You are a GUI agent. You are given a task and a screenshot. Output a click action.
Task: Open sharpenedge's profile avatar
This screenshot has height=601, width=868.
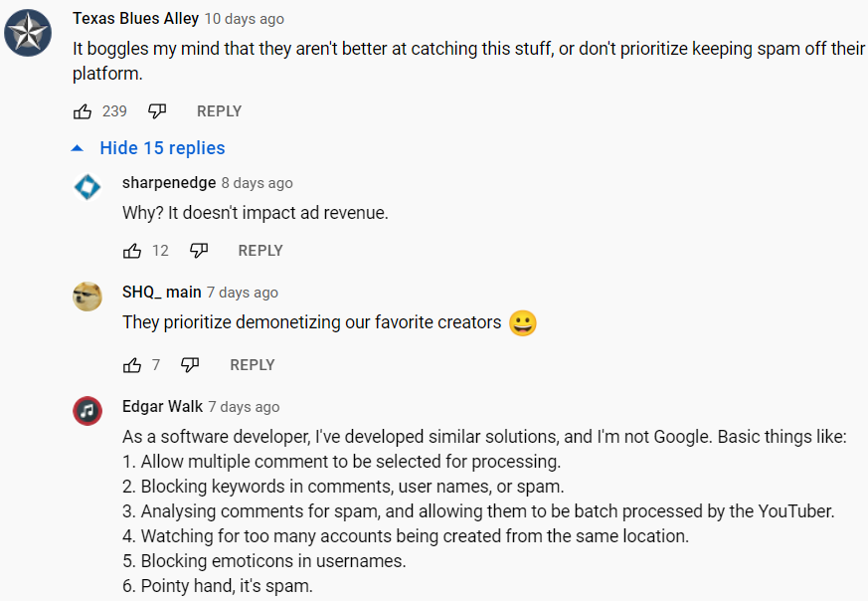[x=87, y=187]
